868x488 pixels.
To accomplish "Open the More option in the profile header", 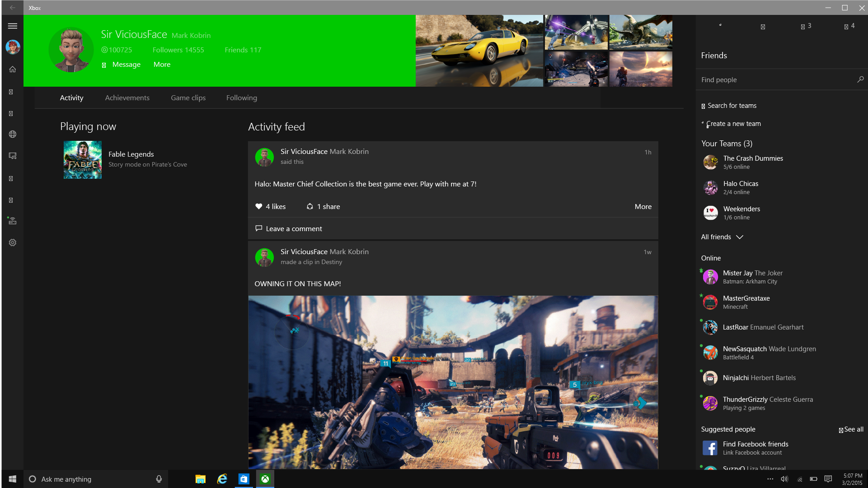I will [162, 65].
